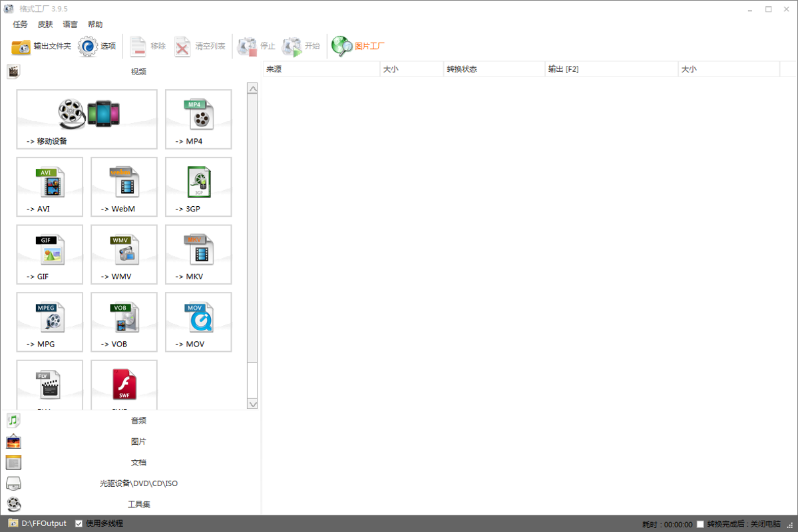
Task: Select the MKV conversion icon
Action: (198, 255)
